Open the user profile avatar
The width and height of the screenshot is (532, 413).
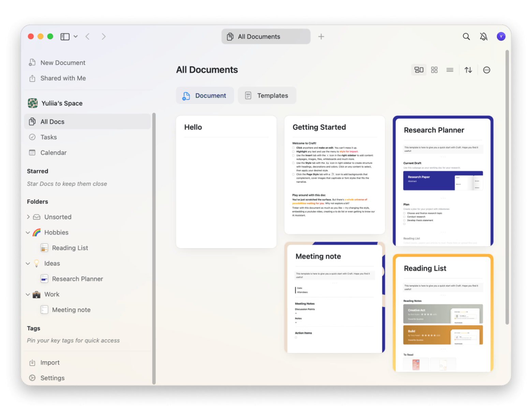[501, 36]
